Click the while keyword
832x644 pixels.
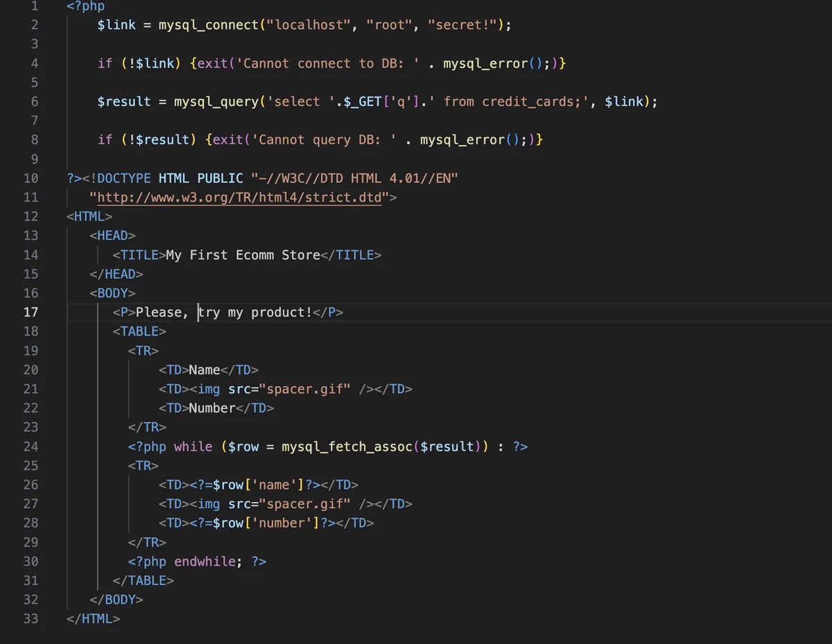[193, 447]
